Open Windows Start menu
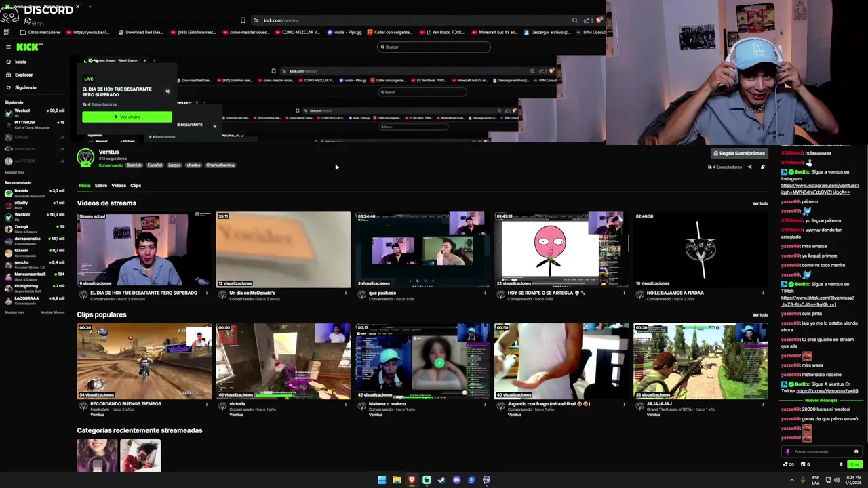868x488 pixels. 382,480
